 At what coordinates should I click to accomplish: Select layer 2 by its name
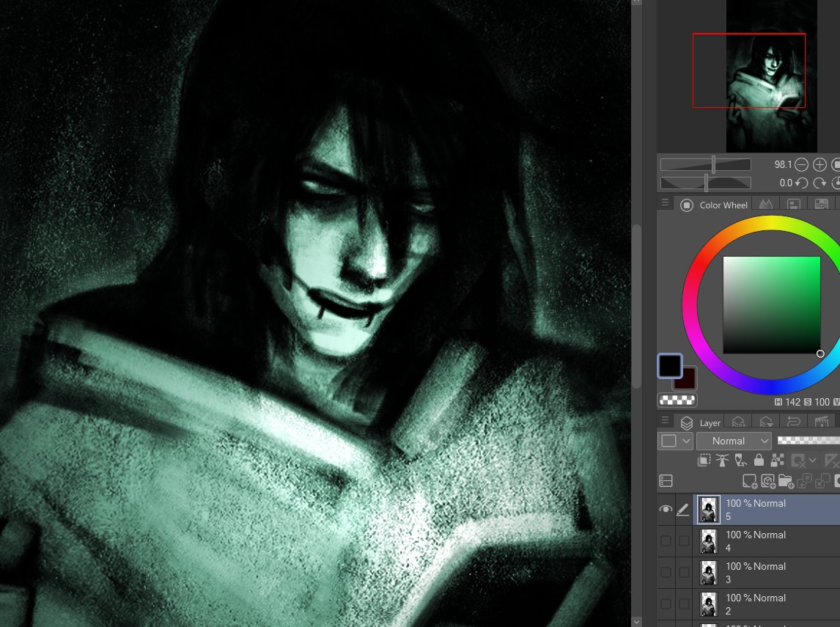click(x=728, y=611)
